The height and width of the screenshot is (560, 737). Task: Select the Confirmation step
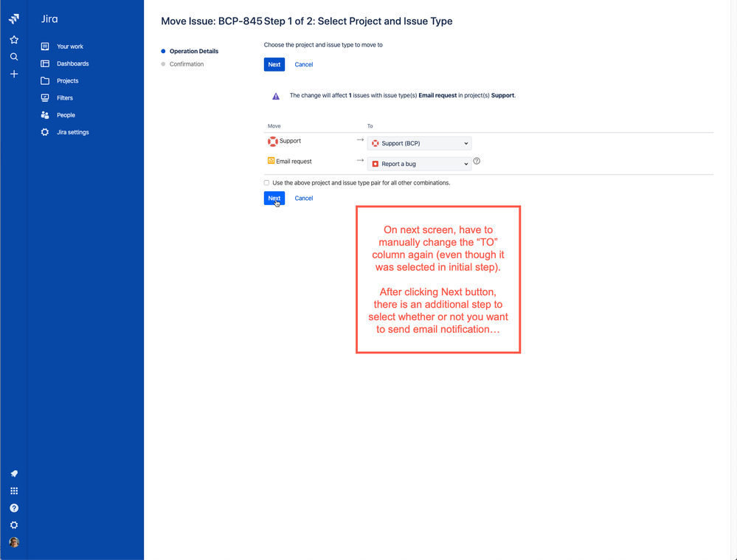click(187, 64)
